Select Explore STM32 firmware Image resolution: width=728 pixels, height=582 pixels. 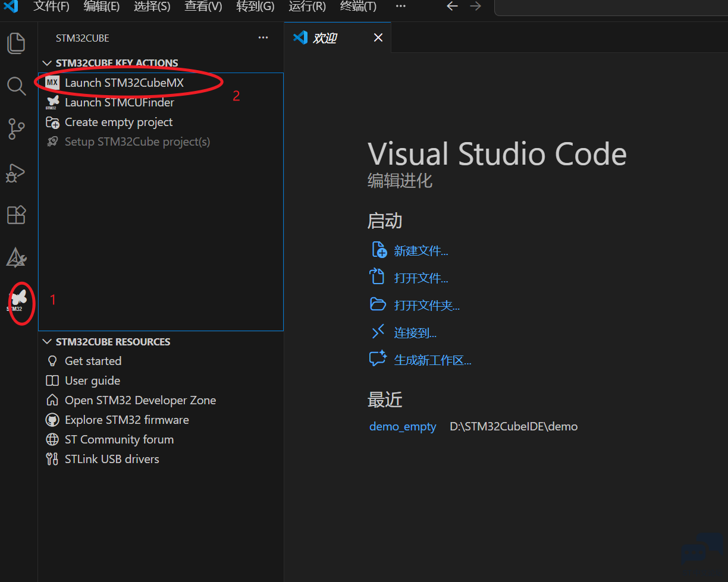(x=161, y=420)
